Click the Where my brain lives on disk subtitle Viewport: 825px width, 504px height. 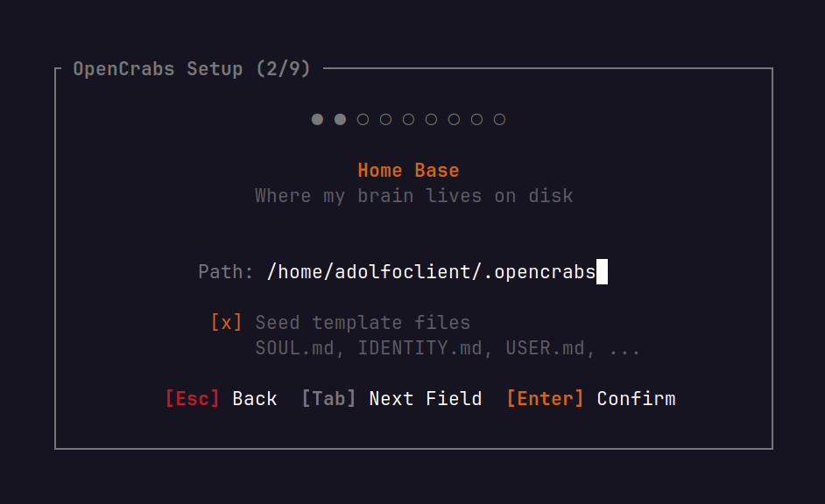(x=414, y=195)
